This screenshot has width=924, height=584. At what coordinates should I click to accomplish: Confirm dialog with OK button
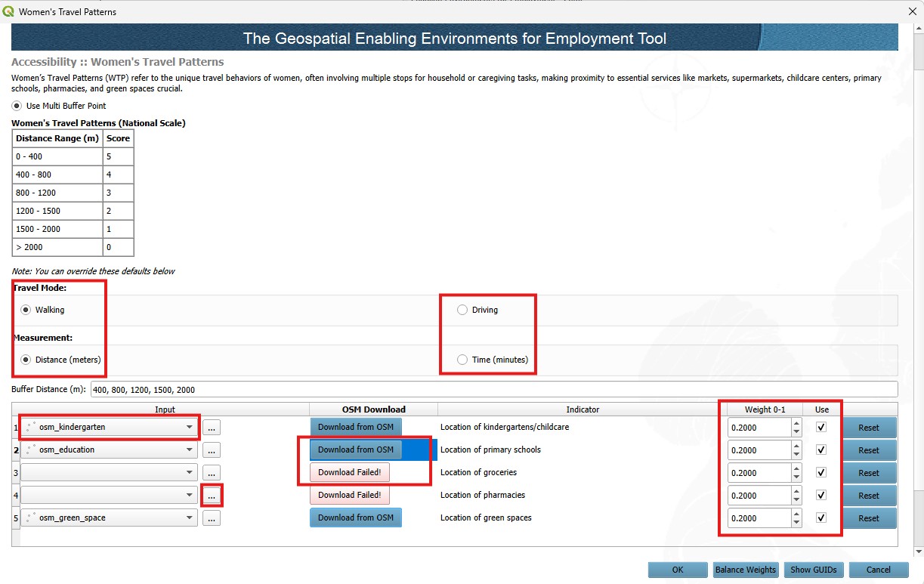pyautogui.click(x=678, y=570)
